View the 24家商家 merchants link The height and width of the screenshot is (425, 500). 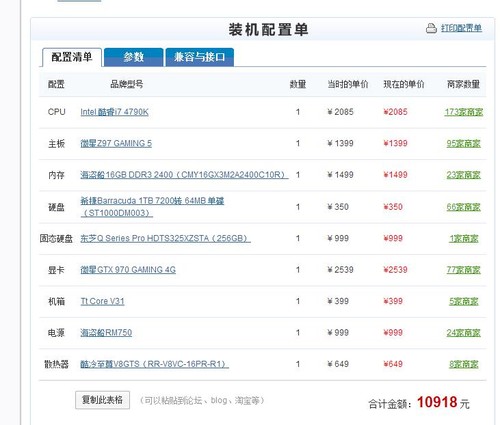464,333
